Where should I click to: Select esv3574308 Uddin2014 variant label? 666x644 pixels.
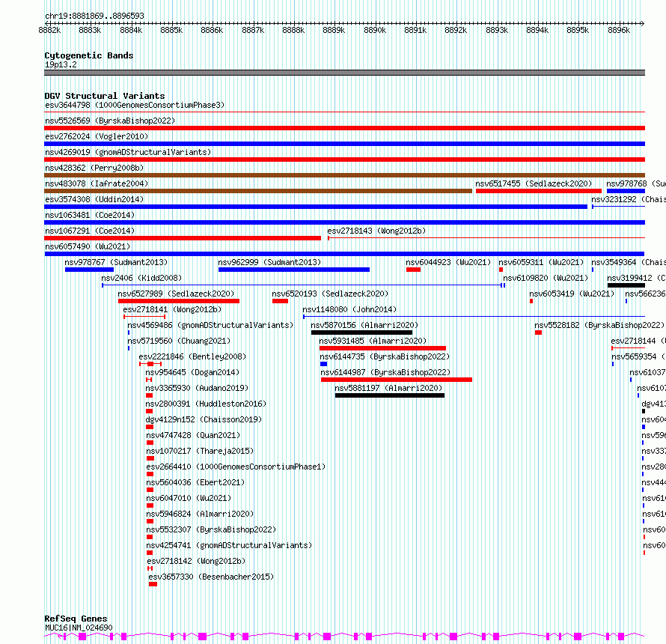(x=94, y=199)
